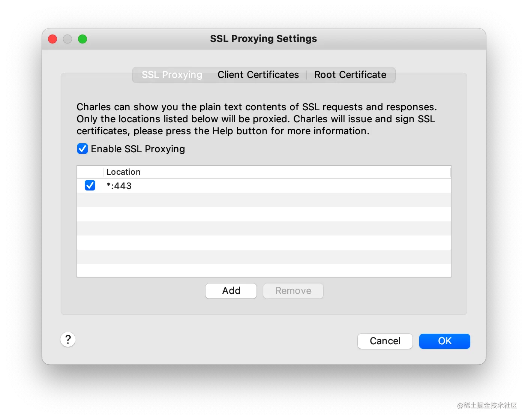Viewport: 528px width, 420px height.
Task: Uncheck the *:443 location checkbox
Action: (90, 185)
